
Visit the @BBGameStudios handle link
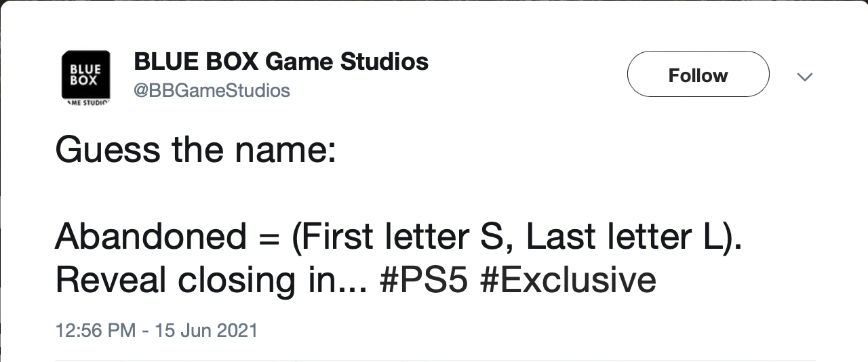(212, 90)
